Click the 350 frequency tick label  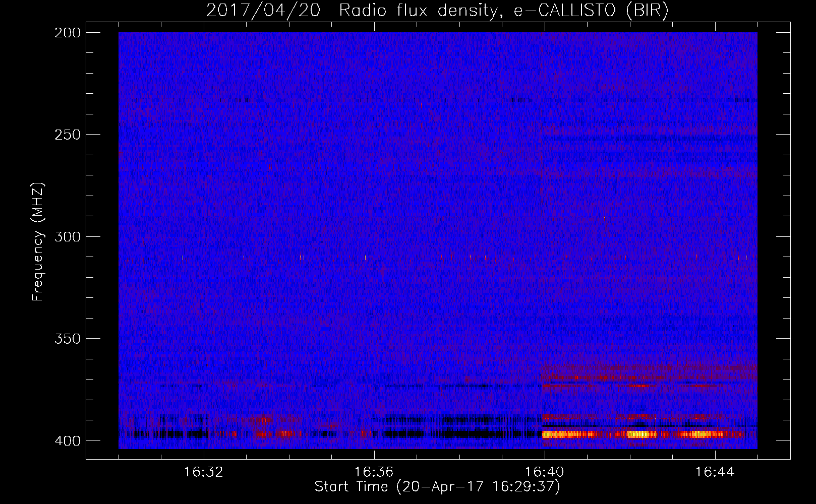tap(68, 338)
